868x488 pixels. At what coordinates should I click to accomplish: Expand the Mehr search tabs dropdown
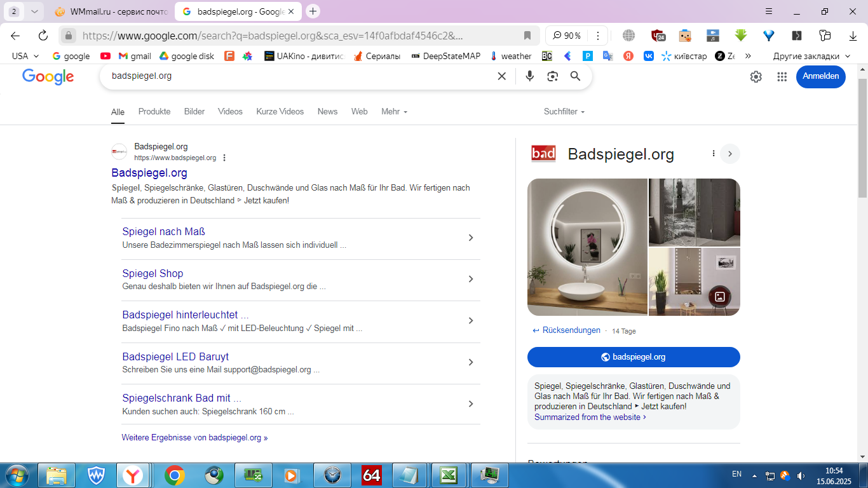pos(394,111)
